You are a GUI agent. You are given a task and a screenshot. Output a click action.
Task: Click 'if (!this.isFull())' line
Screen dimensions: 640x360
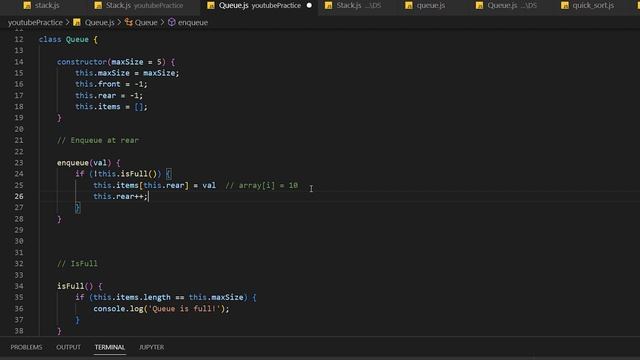[123, 174]
